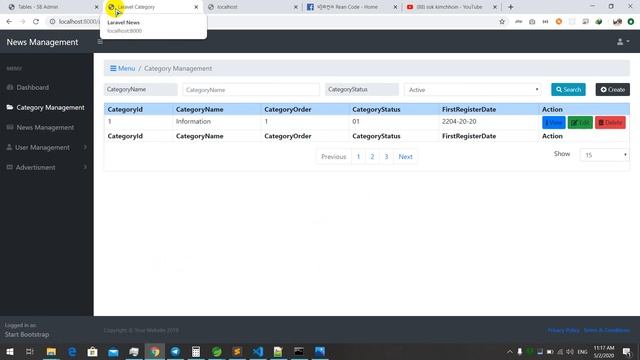Click the Menu breadcrumb link

point(122,69)
